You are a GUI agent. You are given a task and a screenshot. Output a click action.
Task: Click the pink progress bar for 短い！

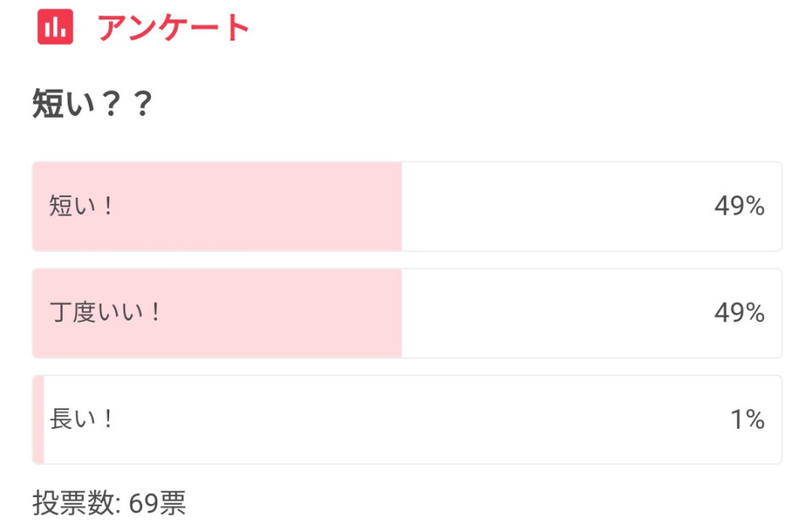point(216,205)
